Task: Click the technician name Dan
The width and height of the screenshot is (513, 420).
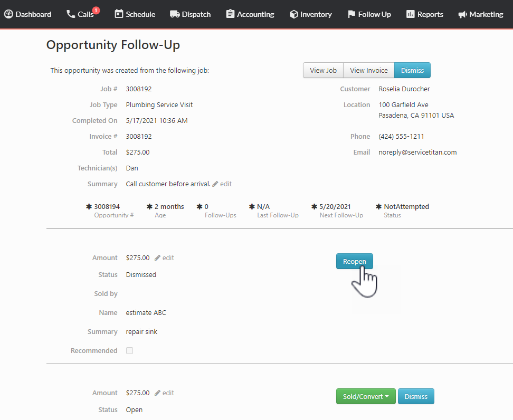Action: click(x=132, y=168)
